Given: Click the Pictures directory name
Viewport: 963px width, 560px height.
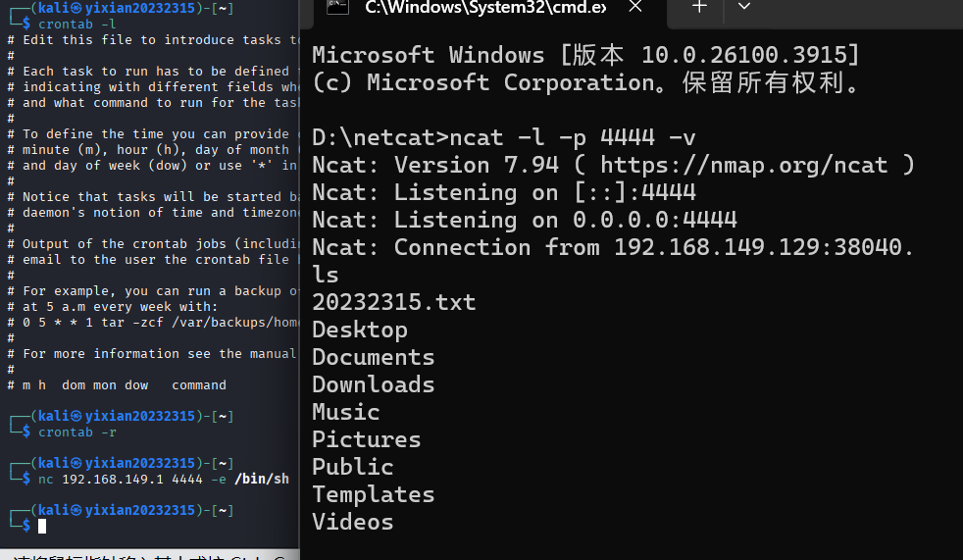Looking at the screenshot, I should [367, 439].
